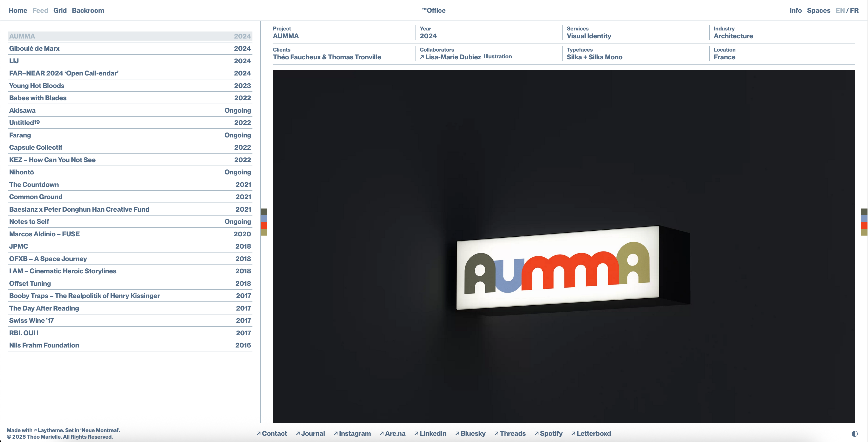The height and width of the screenshot is (442, 868).
Task: Click the blue color swatch on right edge
Action: 864,218
